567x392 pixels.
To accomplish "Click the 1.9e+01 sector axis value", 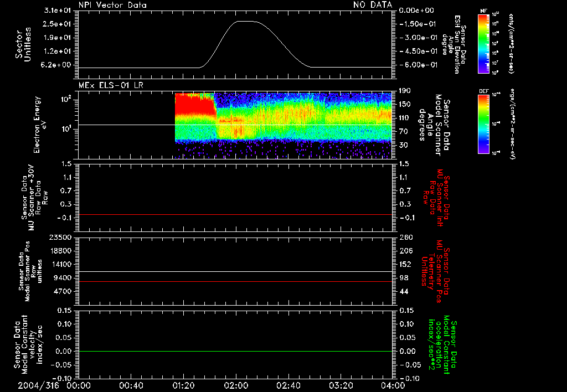I will pyautogui.click(x=57, y=38).
